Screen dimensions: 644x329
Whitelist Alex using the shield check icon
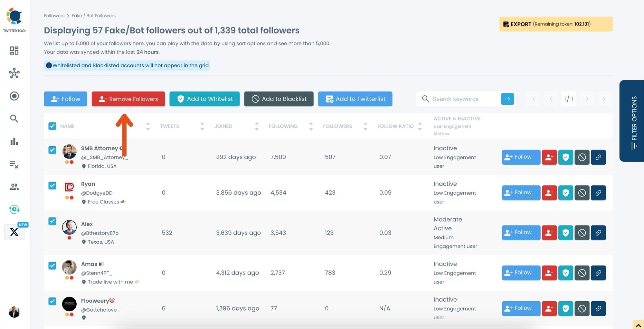tap(566, 233)
